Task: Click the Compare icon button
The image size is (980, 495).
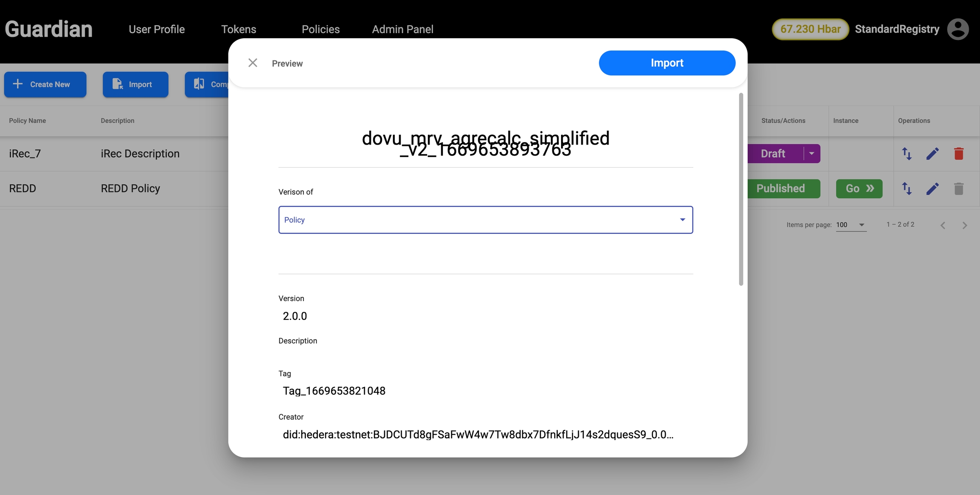Action: 199,84
